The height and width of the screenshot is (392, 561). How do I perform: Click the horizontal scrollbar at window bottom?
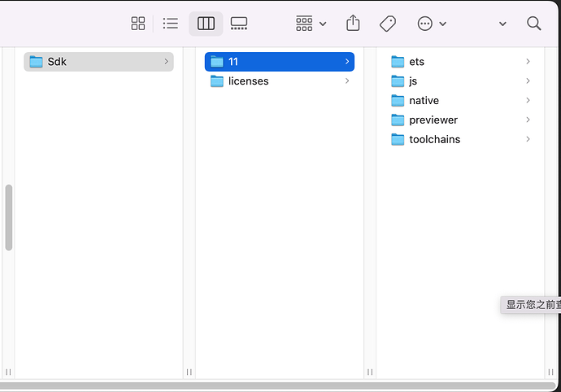[277, 385]
